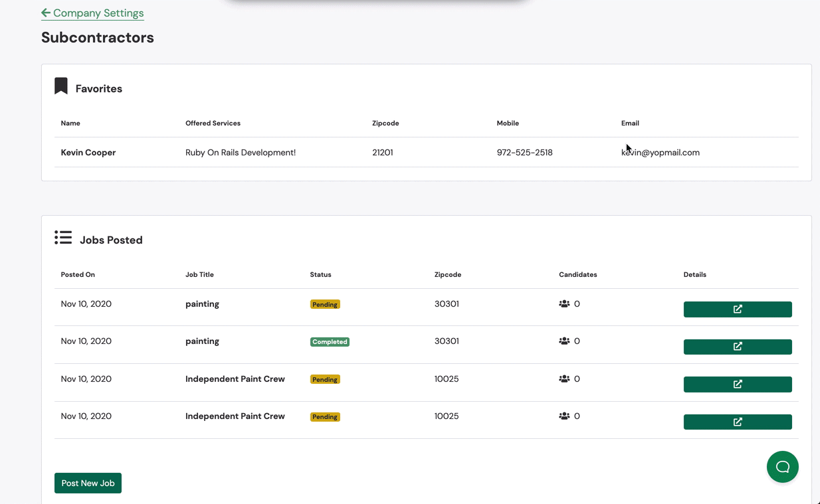Click the back arrow beside Company Settings
The height and width of the screenshot is (504, 820).
point(46,13)
